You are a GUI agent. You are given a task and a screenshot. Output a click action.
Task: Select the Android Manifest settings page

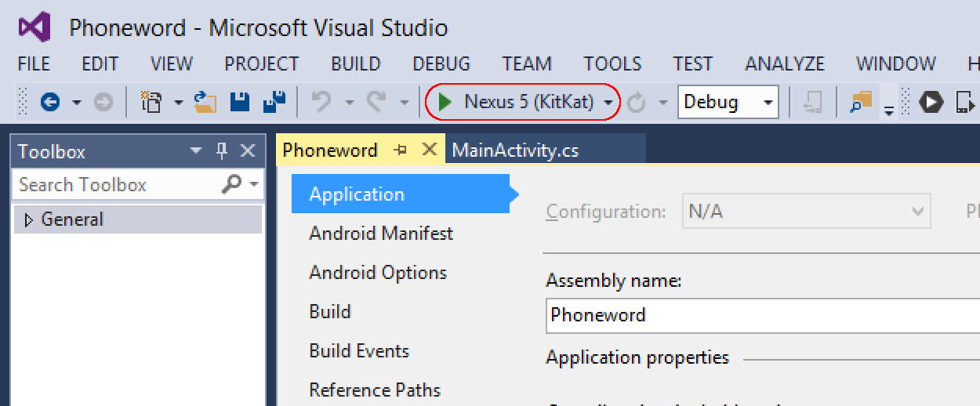tap(381, 234)
